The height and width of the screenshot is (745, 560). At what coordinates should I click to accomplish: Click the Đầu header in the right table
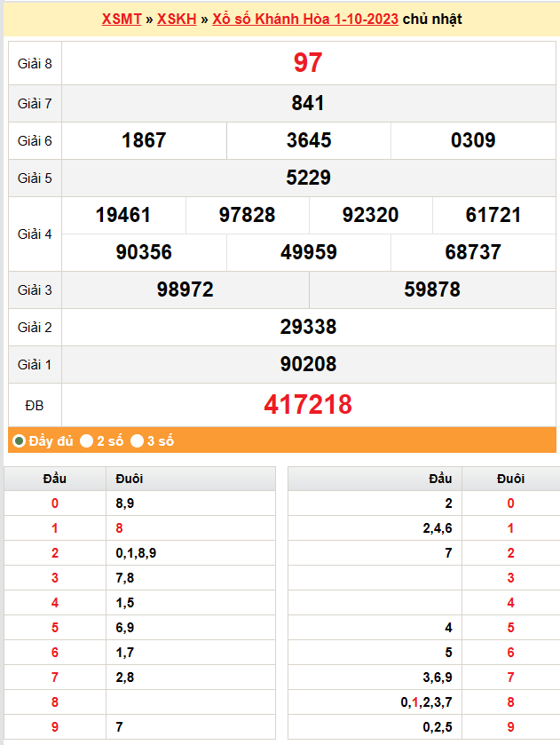[x=440, y=479]
